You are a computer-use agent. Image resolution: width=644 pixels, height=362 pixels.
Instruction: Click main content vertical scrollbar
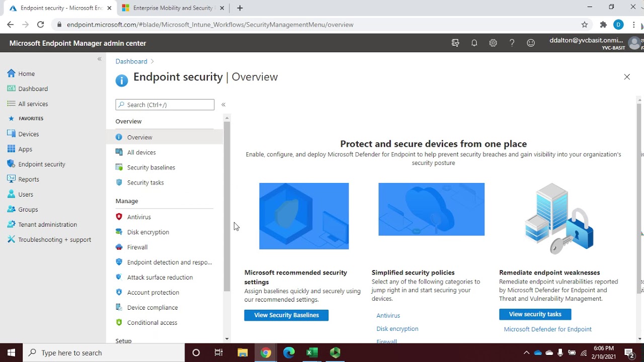(639, 198)
